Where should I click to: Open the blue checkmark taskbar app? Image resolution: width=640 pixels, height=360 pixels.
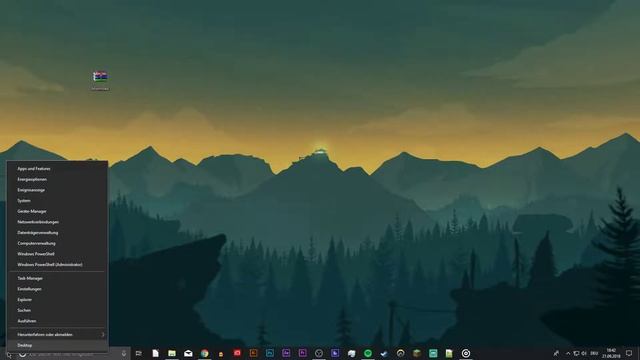point(384,353)
